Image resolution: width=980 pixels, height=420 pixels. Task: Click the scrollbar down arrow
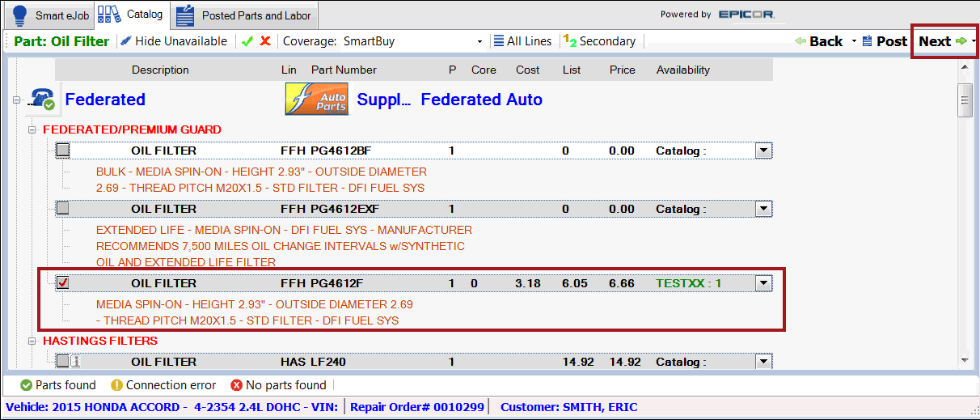(x=965, y=359)
